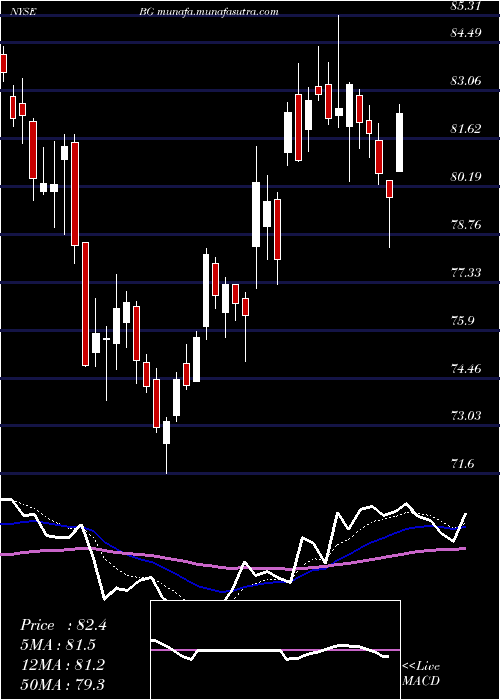Click the last white candlestick on the right
The width and height of the screenshot is (500, 700).
point(400,142)
